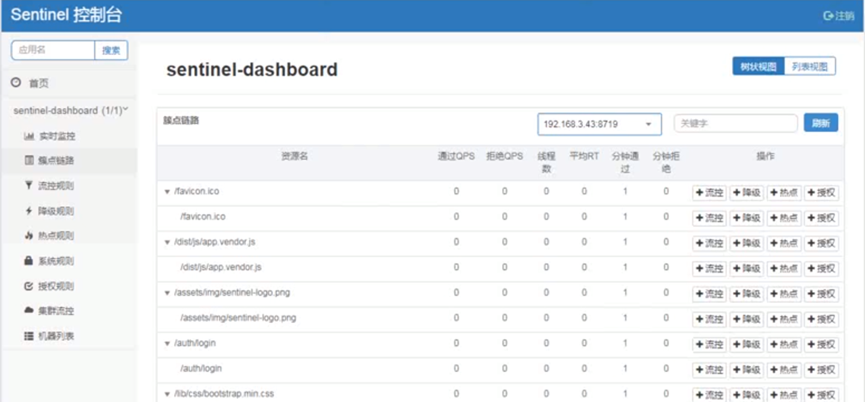The width and height of the screenshot is (865, 402).
Task: Click the chart icon for 实时监控
Action: click(x=29, y=136)
